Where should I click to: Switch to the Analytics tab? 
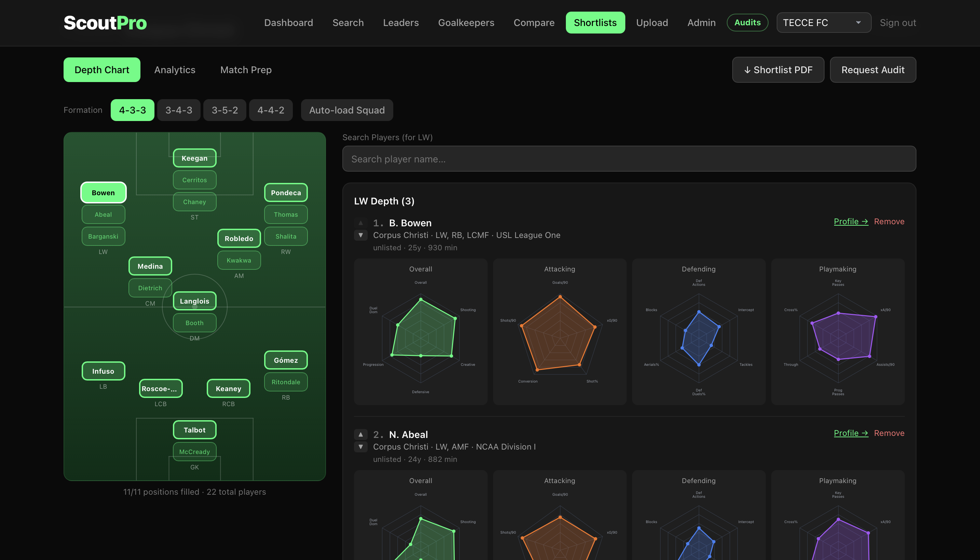[x=175, y=70]
